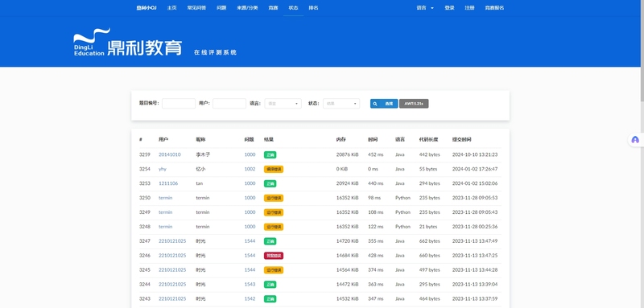Open the 来源/分类 nav item
644x308 pixels.
pos(247,8)
